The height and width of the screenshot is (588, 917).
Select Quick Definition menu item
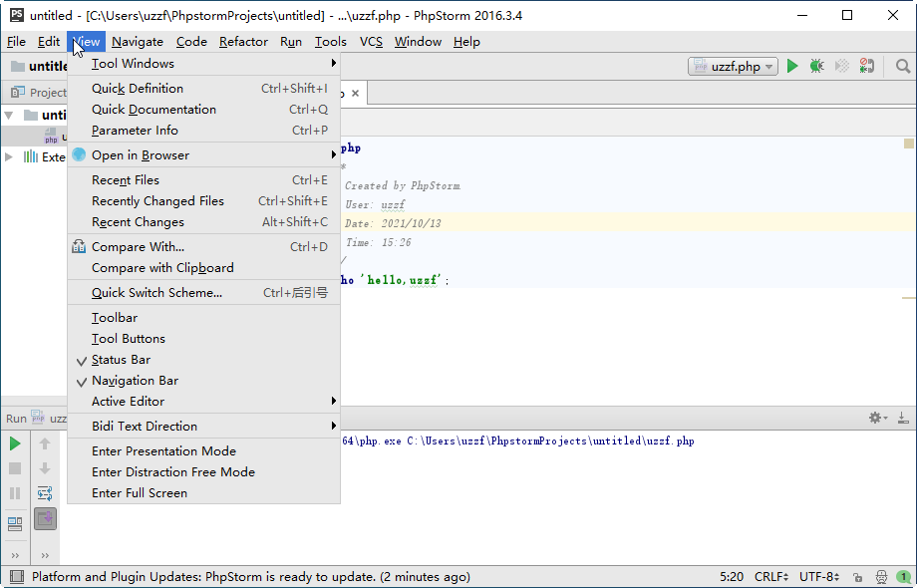point(203,89)
